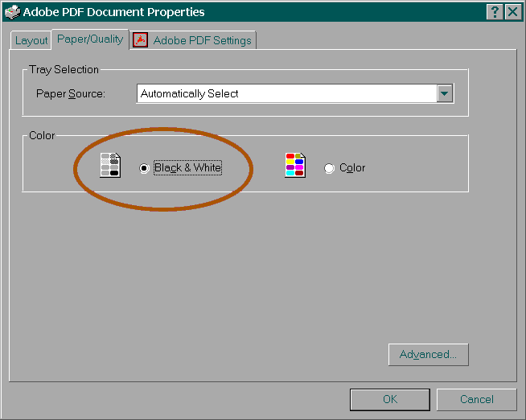The image size is (526, 420).
Task: Click the 'Paper Source:' label
Action: [71, 93]
